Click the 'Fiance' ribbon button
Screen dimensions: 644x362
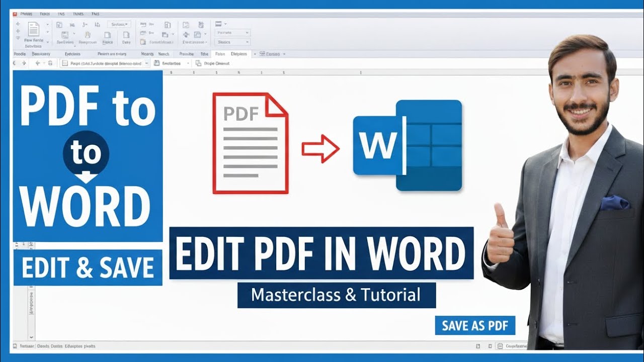108,38
